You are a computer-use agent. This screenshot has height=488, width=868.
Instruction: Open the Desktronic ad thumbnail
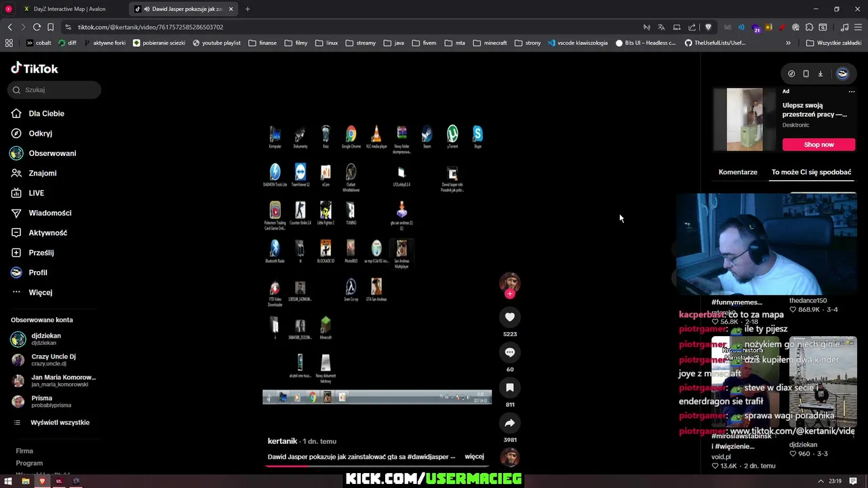click(745, 119)
